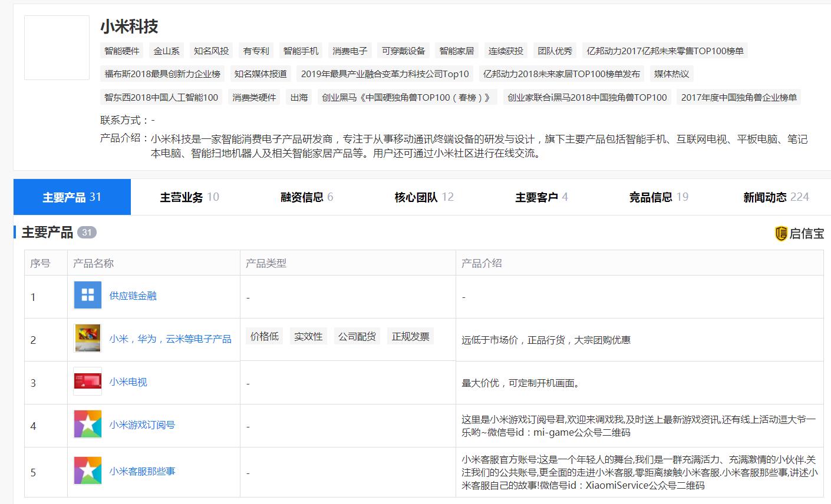Click the 消费电子 tag

pyautogui.click(x=350, y=51)
